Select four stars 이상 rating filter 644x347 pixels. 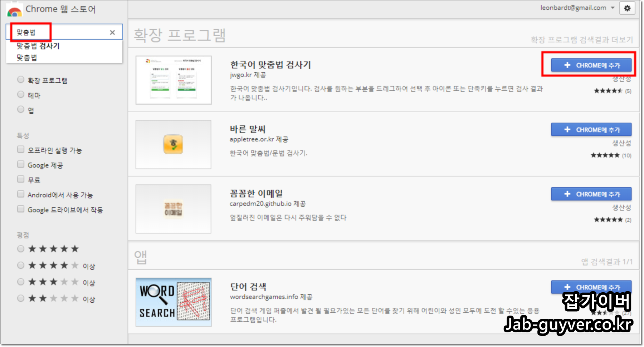(21, 265)
